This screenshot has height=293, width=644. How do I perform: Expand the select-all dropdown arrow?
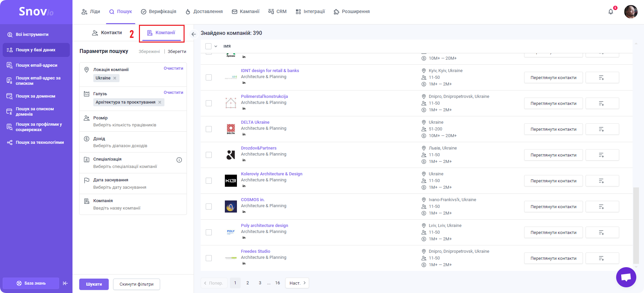pos(216,46)
